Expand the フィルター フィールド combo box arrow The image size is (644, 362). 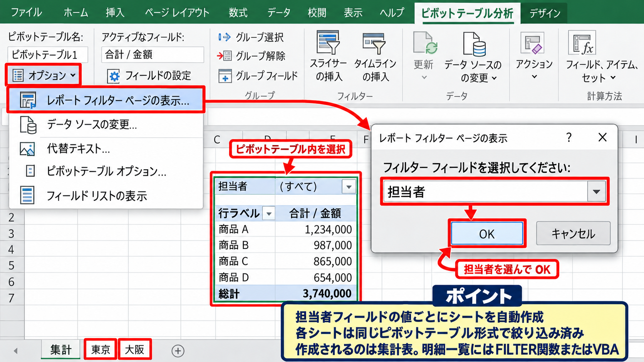596,192
